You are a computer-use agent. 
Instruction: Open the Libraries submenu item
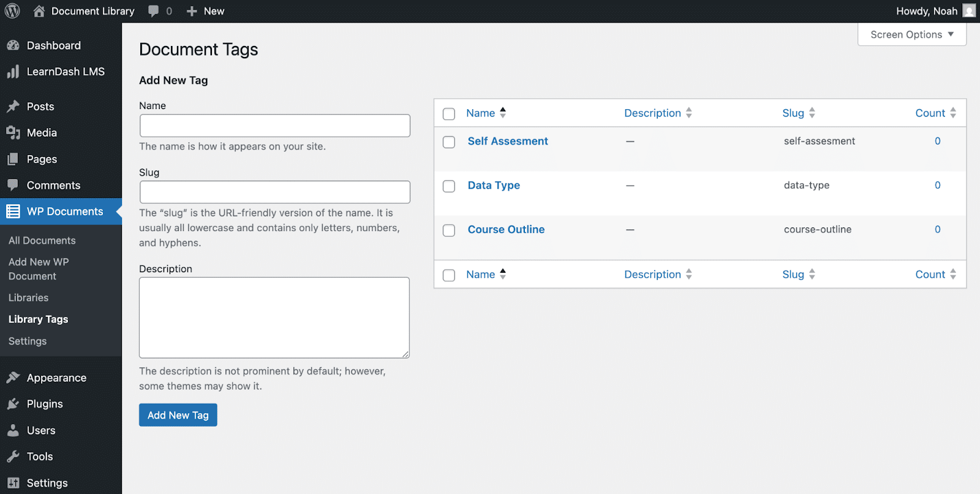pyautogui.click(x=28, y=297)
